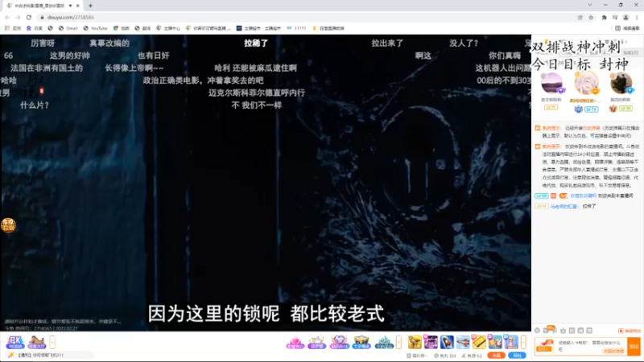This screenshot has width=644, height=362.
Task: Open the Apps bookmark shortcut
Action: [x=13, y=28]
